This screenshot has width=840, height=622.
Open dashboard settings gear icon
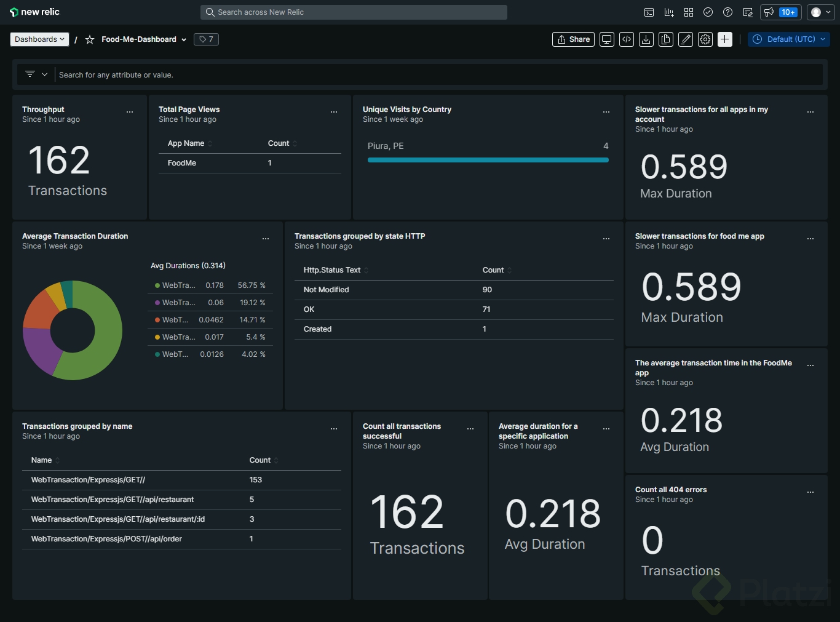(x=705, y=39)
